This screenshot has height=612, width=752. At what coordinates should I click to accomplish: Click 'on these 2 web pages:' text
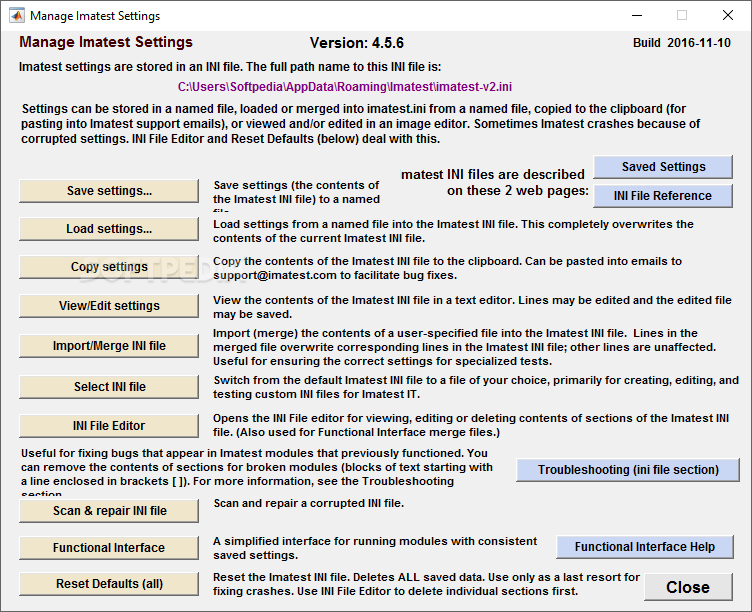click(x=517, y=191)
